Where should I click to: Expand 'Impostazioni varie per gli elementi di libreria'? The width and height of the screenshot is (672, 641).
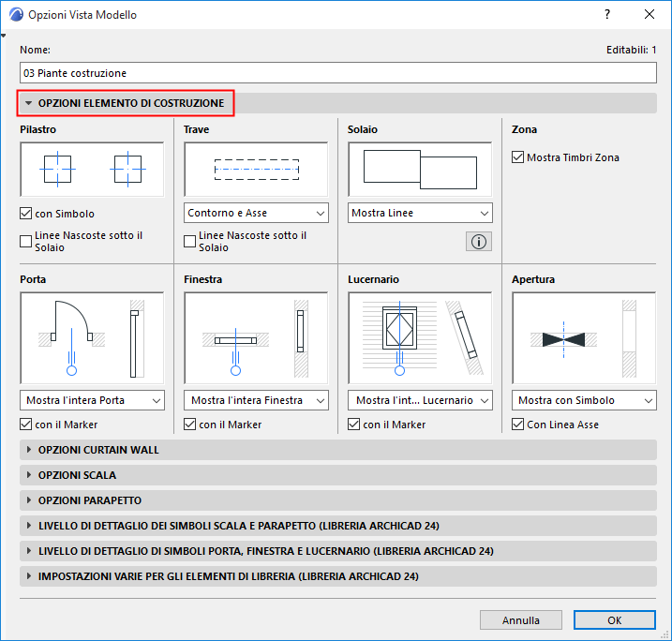point(338,576)
